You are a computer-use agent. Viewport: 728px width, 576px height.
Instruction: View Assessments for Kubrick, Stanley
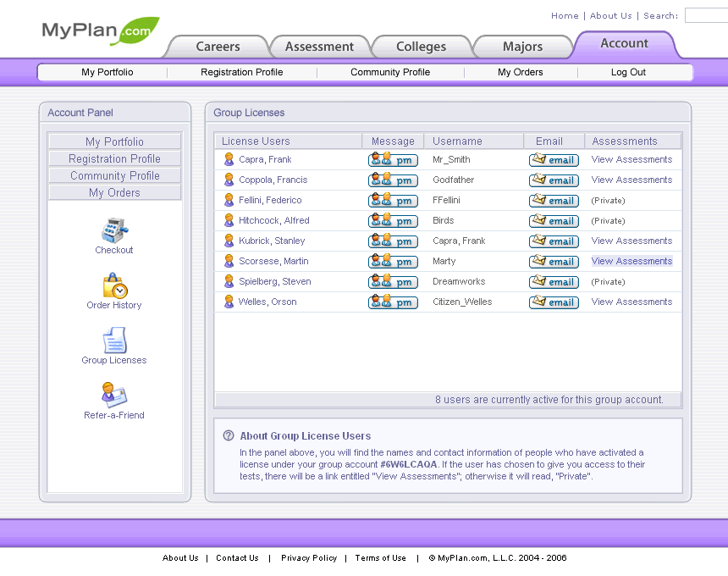[631, 241]
